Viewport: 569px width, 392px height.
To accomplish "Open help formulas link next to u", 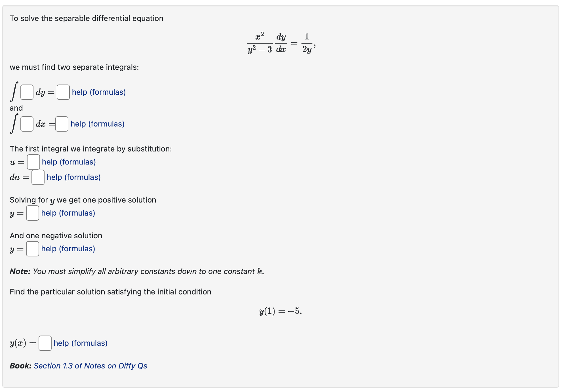I will pos(69,162).
